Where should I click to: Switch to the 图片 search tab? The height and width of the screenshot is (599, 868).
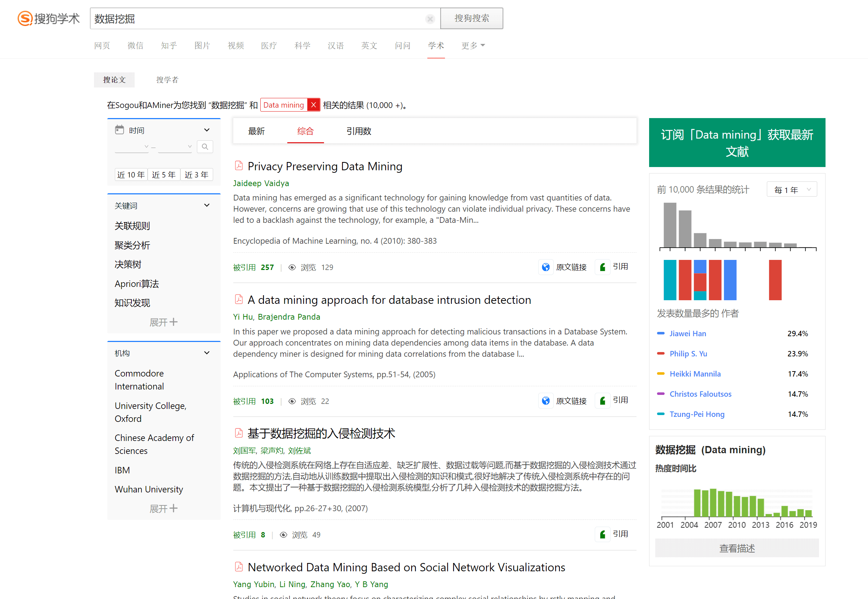pos(202,45)
